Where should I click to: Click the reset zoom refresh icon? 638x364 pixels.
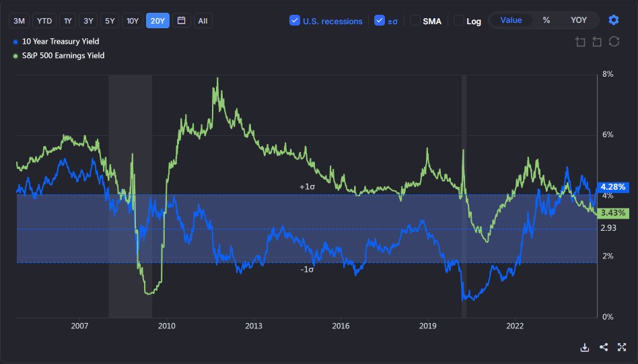point(614,42)
